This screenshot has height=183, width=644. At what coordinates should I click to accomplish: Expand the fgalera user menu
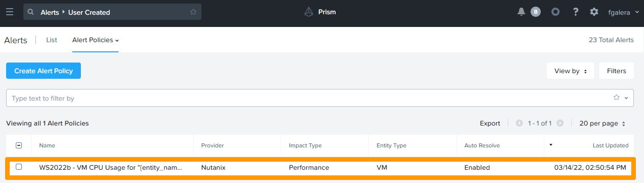coord(624,12)
